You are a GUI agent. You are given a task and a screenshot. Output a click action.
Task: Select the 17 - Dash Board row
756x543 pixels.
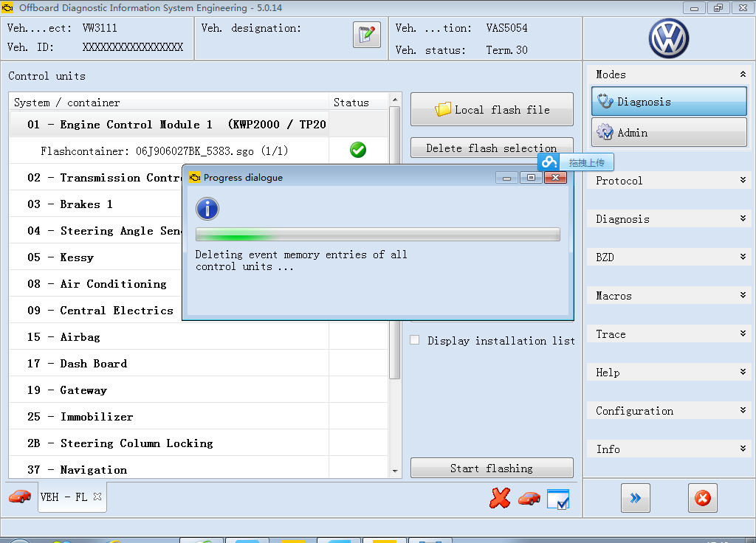(x=199, y=363)
